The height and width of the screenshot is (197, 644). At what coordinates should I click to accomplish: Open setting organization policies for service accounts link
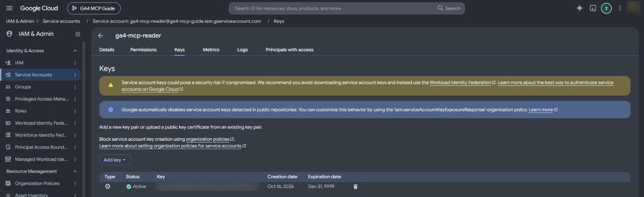point(172,146)
